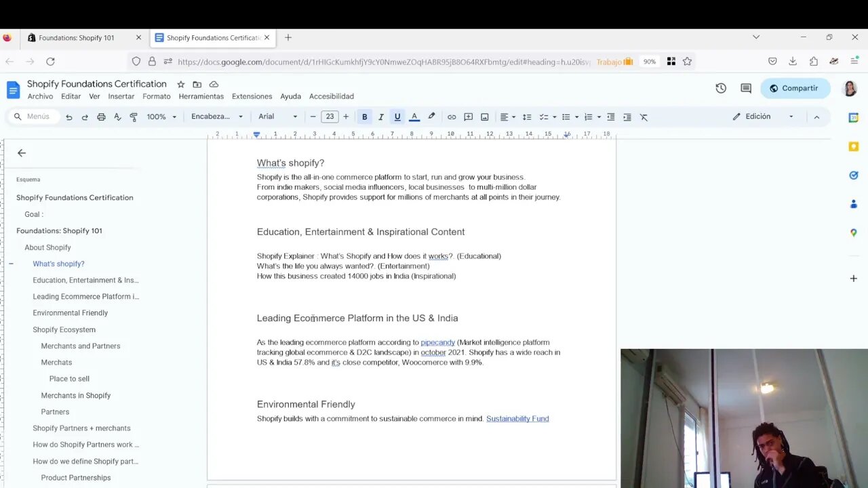The image size is (868, 488).
Task: Open paragraph style Encabeza dropdown
Action: pyautogui.click(x=217, y=117)
